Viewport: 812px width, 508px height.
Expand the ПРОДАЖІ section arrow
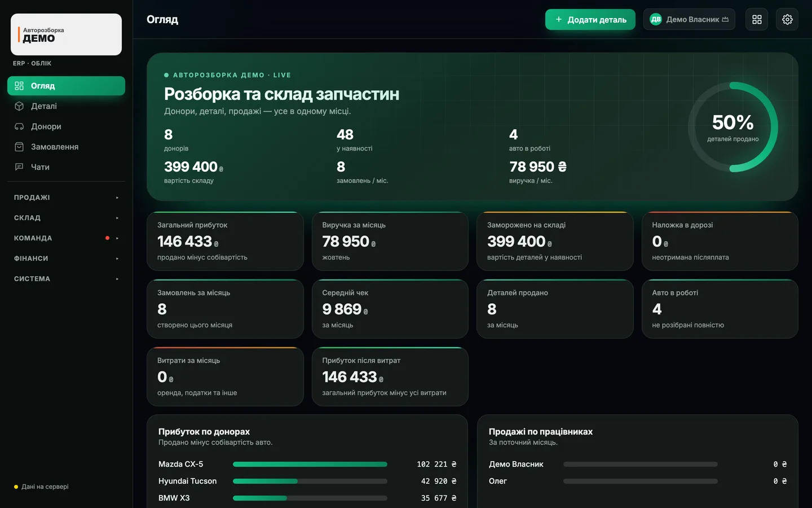pos(117,198)
